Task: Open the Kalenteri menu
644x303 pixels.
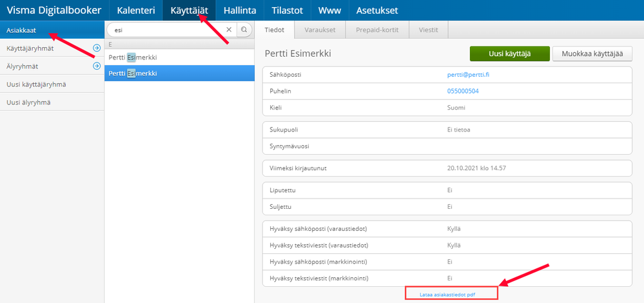Action: (x=136, y=10)
